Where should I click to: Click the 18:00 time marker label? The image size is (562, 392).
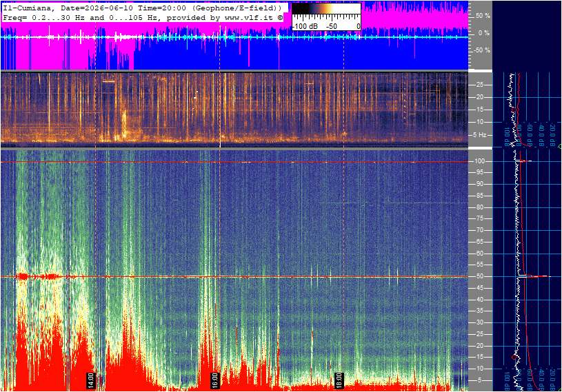[339, 380]
